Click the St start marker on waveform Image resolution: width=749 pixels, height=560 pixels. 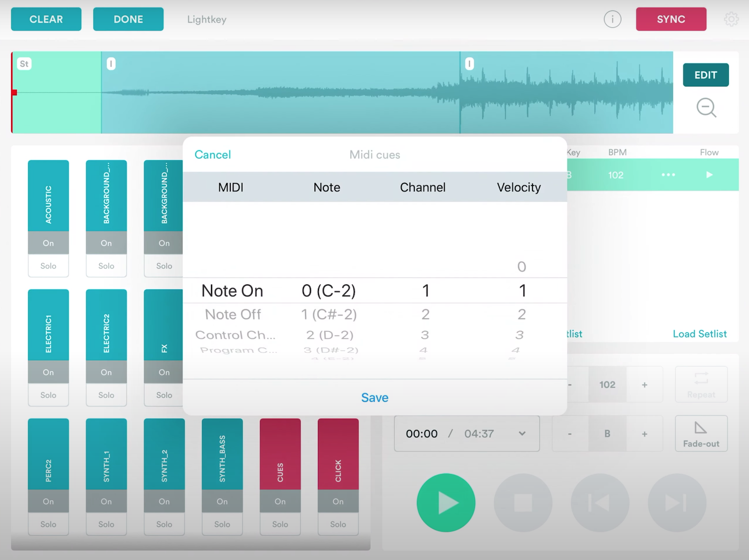pyautogui.click(x=24, y=64)
